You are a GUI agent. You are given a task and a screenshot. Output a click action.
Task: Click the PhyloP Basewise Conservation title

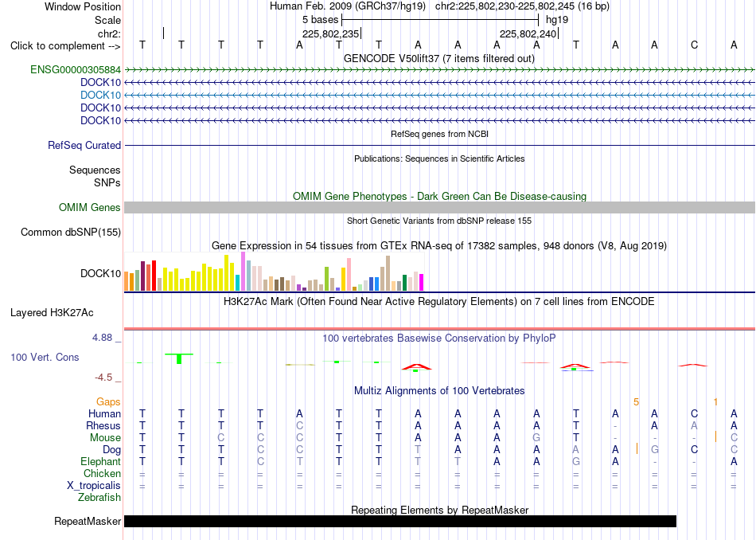[439, 338]
